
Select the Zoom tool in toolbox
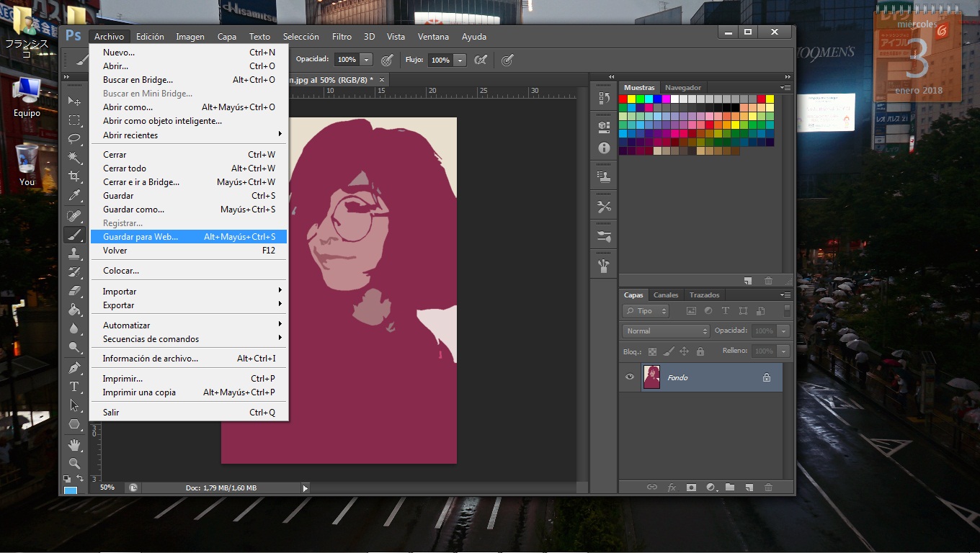click(74, 464)
